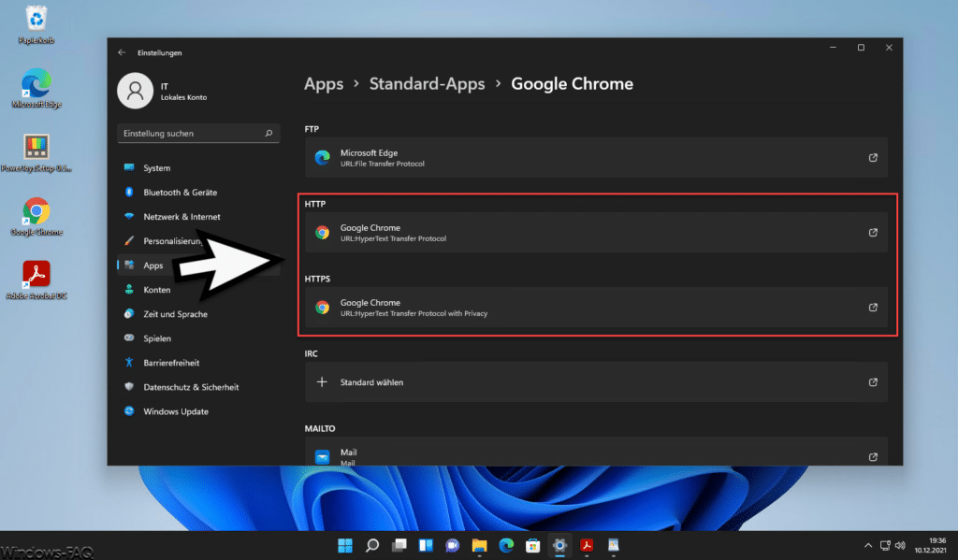Image resolution: width=958 pixels, height=560 pixels.
Task: Open network icon in system tray
Action: 885,545
